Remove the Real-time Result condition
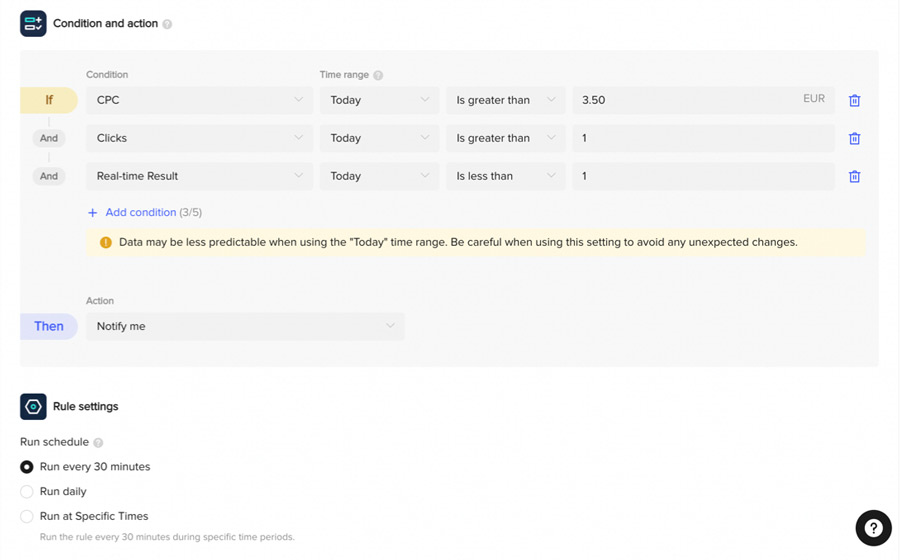Screen dimensions: 900x560 [854, 176]
